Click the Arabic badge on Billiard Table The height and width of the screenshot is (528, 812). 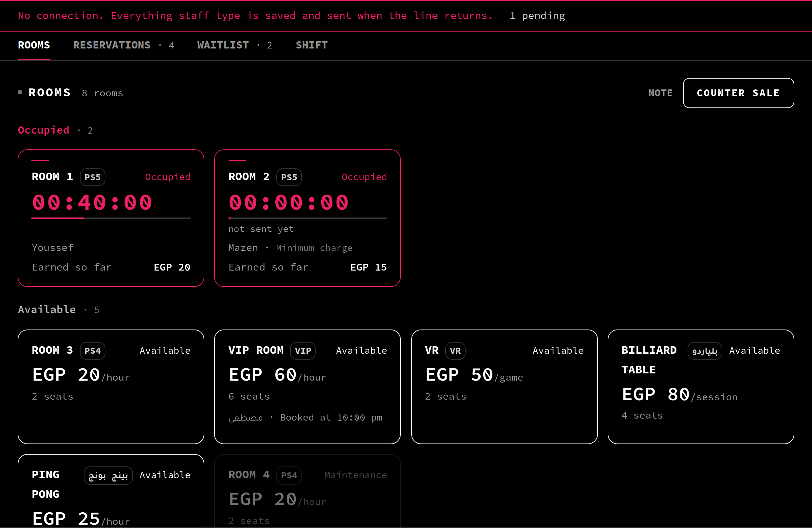coord(705,350)
